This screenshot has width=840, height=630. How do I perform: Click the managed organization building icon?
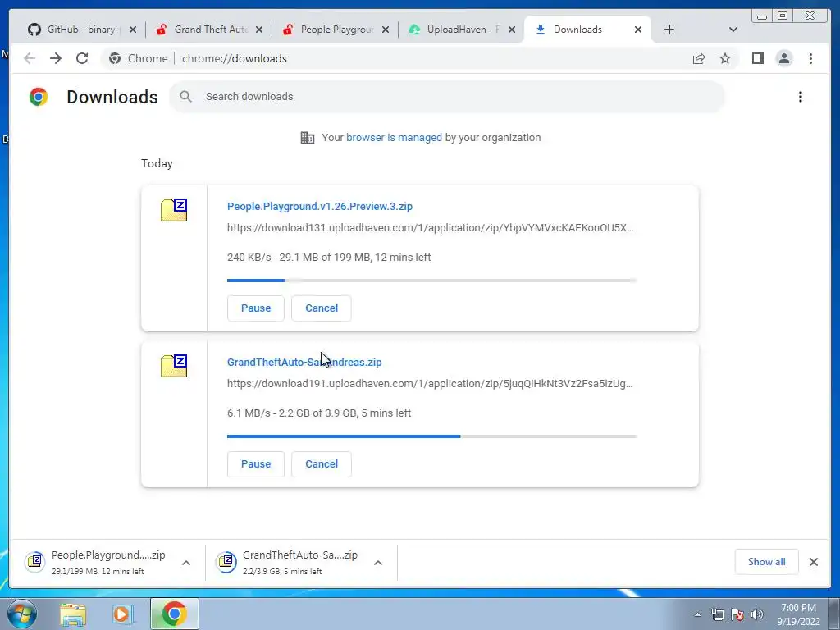click(308, 138)
